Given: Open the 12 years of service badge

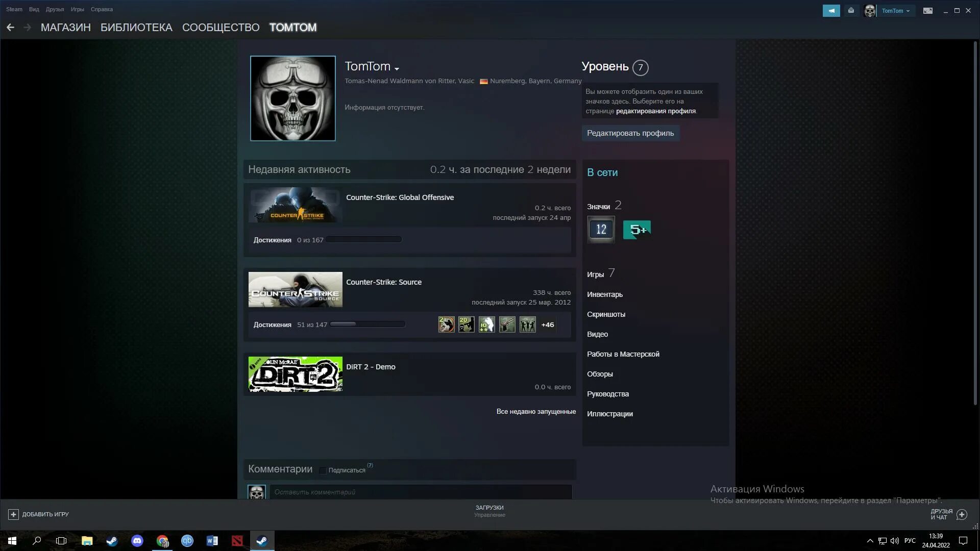Looking at the screenshot, I should (601, 230).
